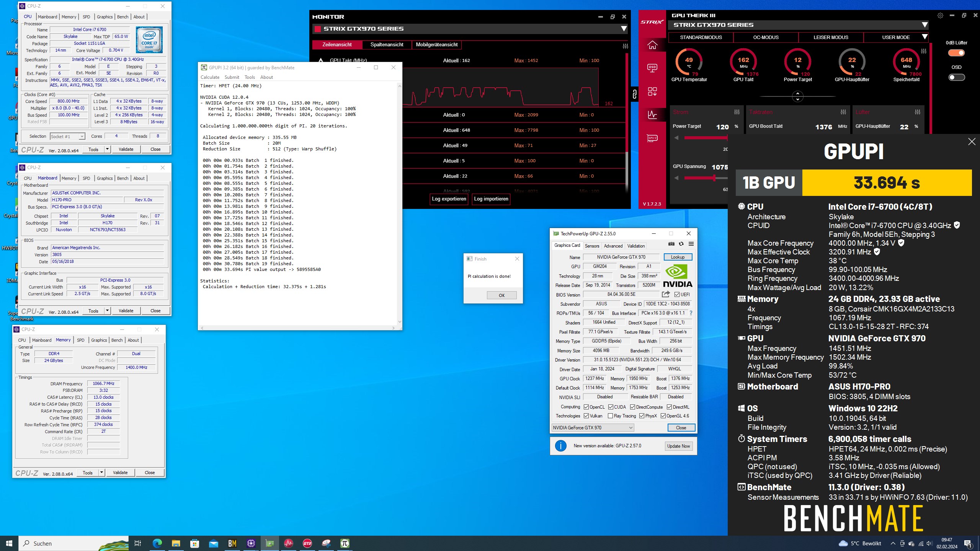Click Log importieren in Monitor
The height and width of the screenshot is (551, 980).
coord(491,199)
